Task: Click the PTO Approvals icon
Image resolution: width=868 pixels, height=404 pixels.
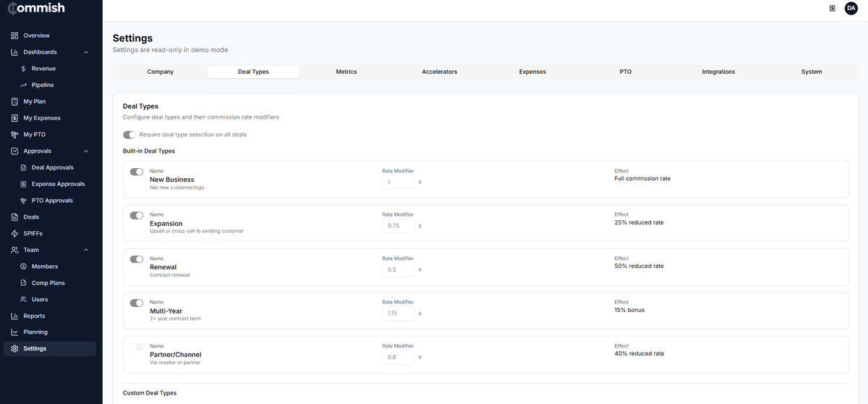Action: coord(24,201)
